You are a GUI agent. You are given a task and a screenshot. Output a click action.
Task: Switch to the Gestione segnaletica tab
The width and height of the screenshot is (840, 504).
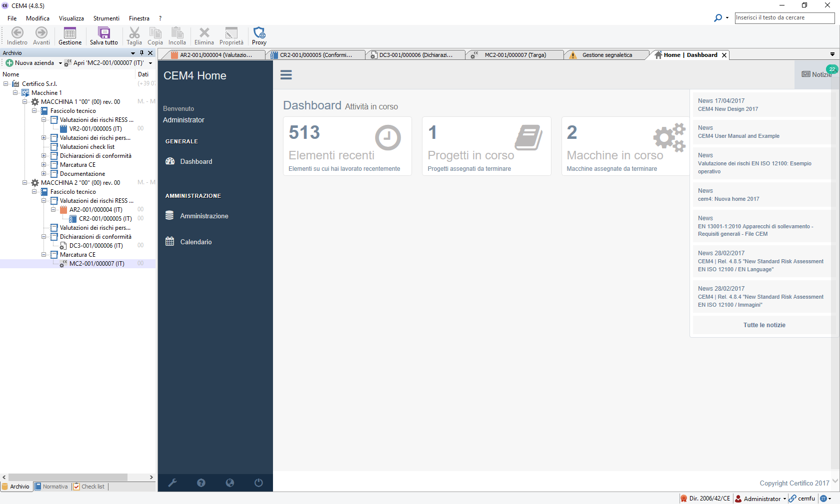(606, 55)
